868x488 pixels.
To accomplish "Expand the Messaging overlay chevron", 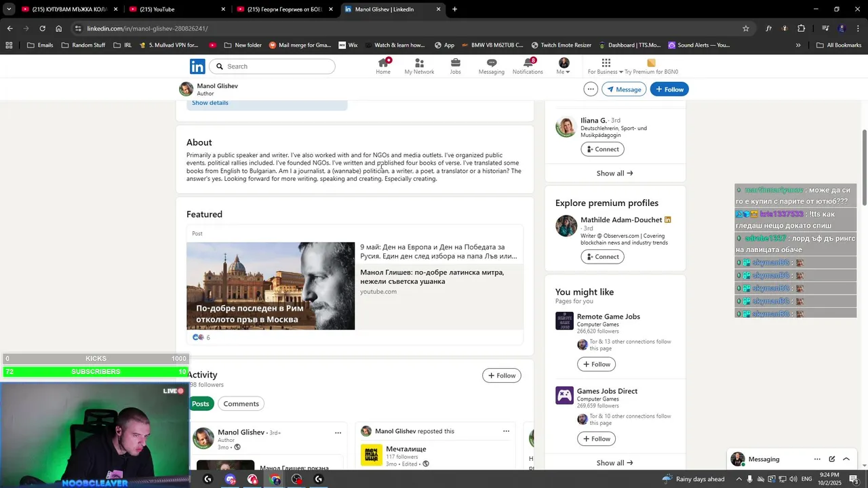I will click(x=846, y=460).
